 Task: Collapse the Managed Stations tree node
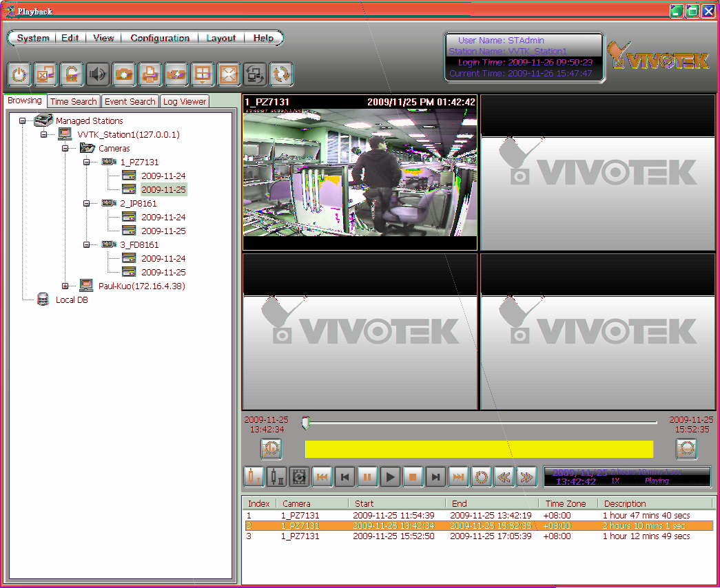tap(22, 120)
